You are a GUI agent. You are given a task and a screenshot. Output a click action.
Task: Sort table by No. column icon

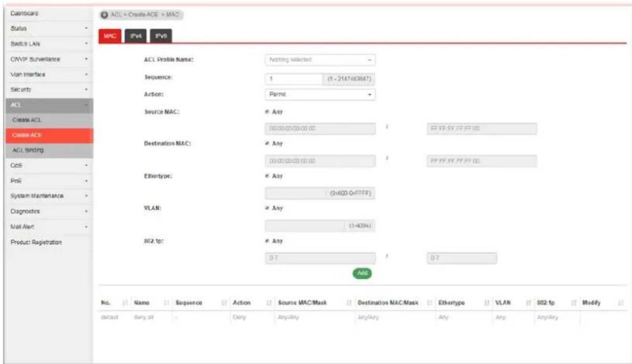click(x=125, y=303)
